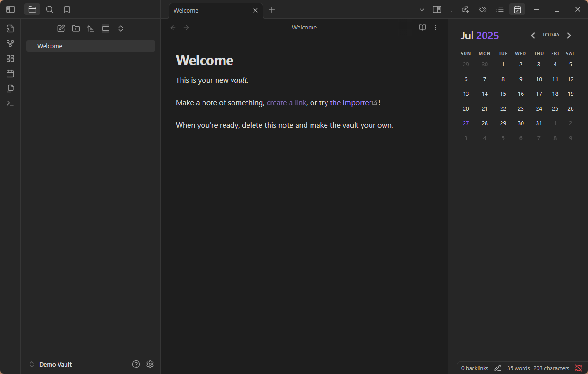Open a new tab
Screen dimensions: 588x374
(x=272, y=10)
